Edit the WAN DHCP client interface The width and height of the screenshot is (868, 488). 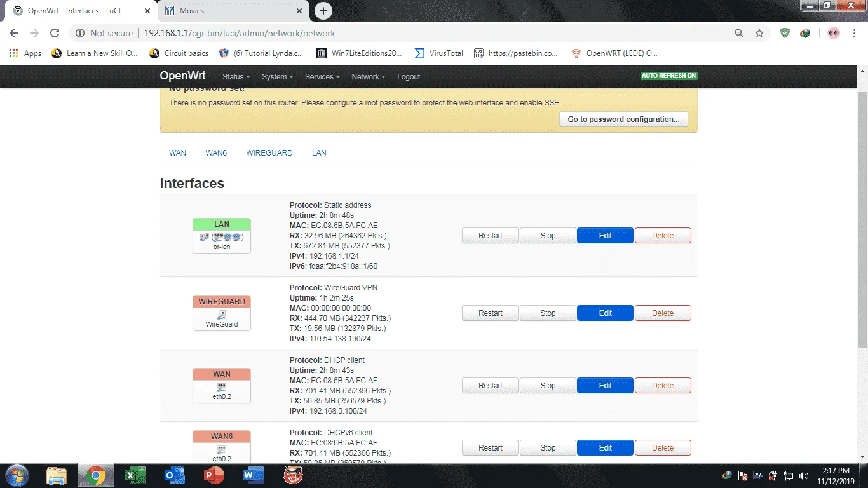[x=606, y=386]
